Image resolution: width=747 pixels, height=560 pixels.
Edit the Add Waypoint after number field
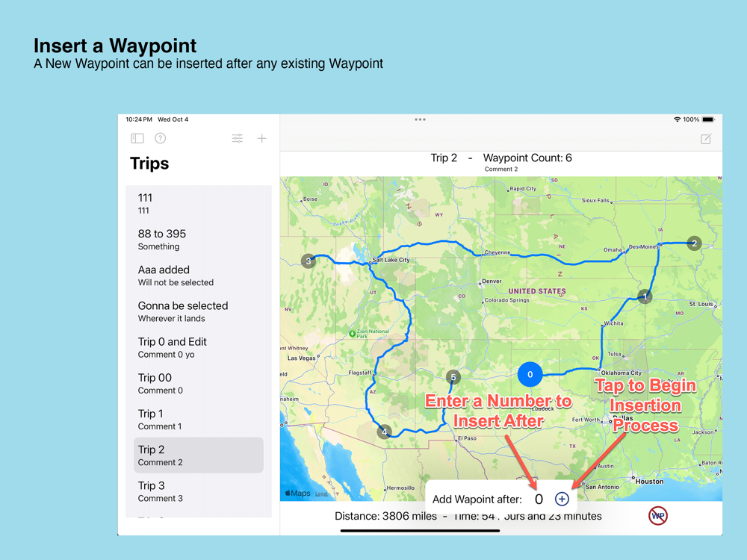coord(539,499)
